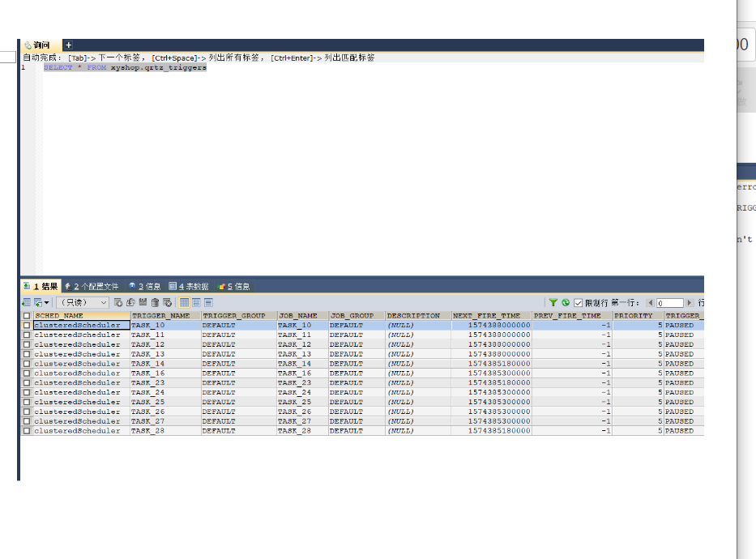The image size is (756, 559).
Task: Select TRIGGER_GROUP DEFAULT cell in TASK_11 row
Action: click(239, 335)
